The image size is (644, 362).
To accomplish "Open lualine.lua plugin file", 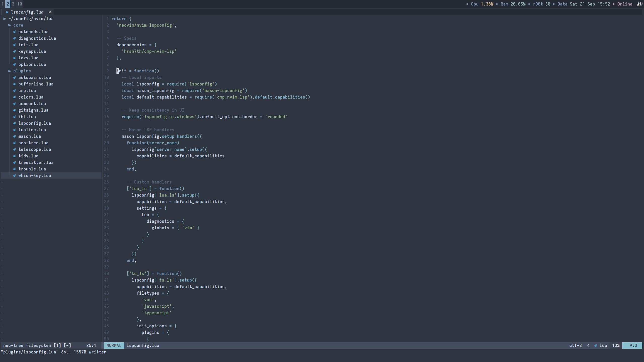I will pyautogui.click(x=32, y=130).
